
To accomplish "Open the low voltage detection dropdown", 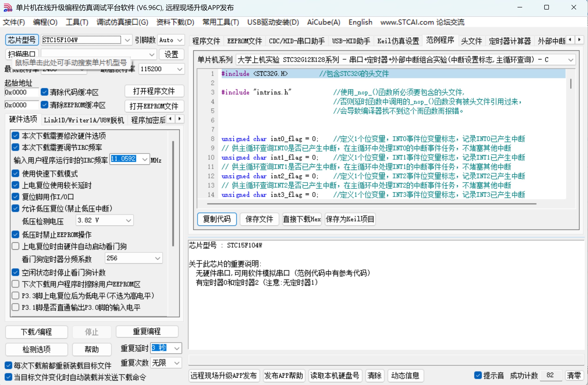I will click(128, 220).
